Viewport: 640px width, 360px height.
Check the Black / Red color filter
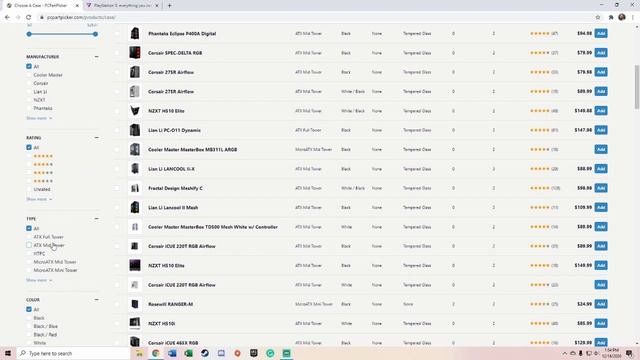click(x=29, y=334)
